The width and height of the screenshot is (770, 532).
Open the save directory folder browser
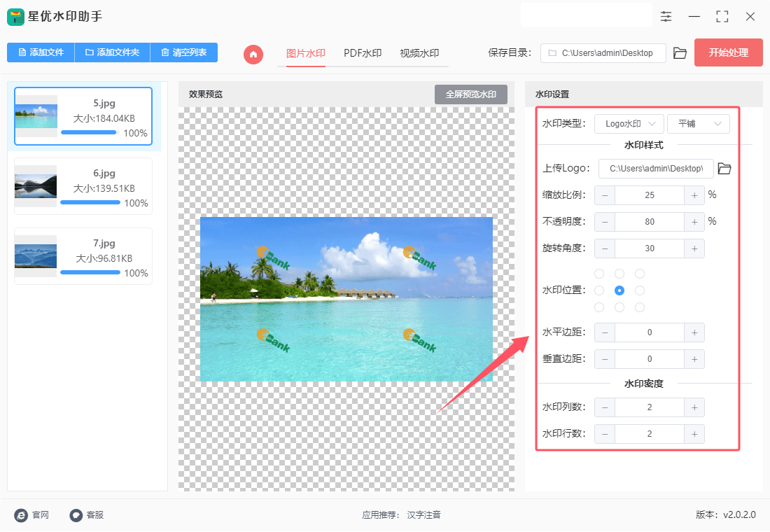pos(680,53)
